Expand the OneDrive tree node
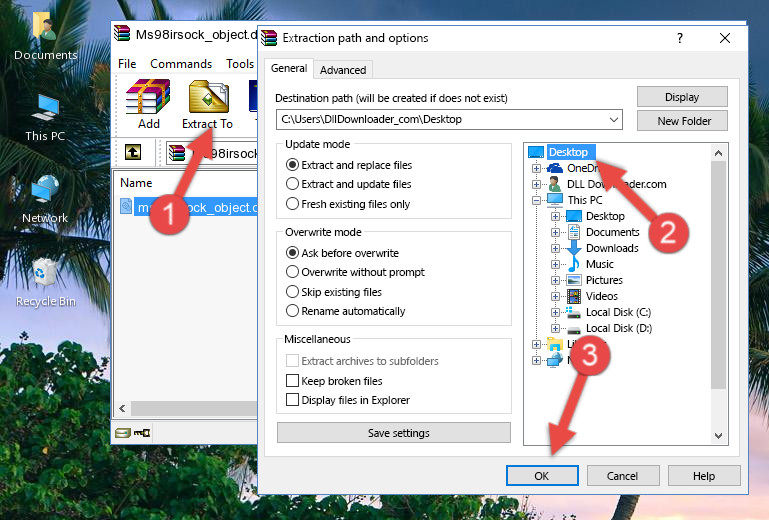This screenshot has width=769, height=520. (x=536, y=168)
